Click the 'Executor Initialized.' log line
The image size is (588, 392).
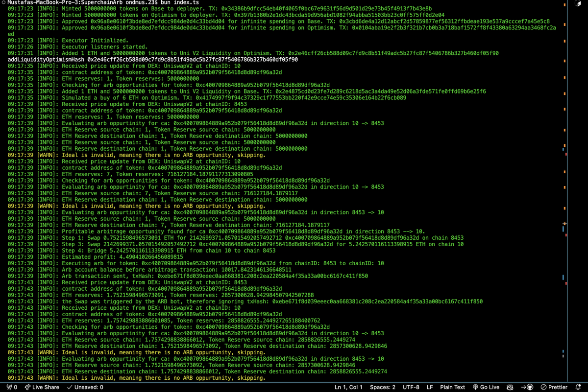[x=68, y=41]
